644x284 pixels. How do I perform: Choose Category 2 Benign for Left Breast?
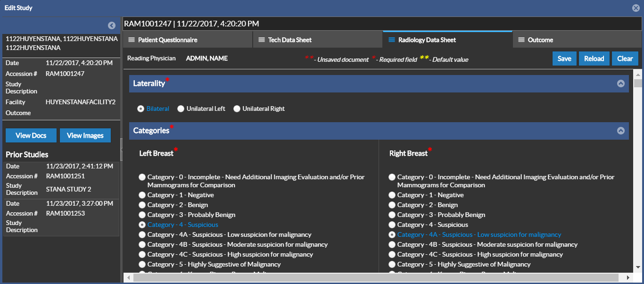click(x=142, y=205)
